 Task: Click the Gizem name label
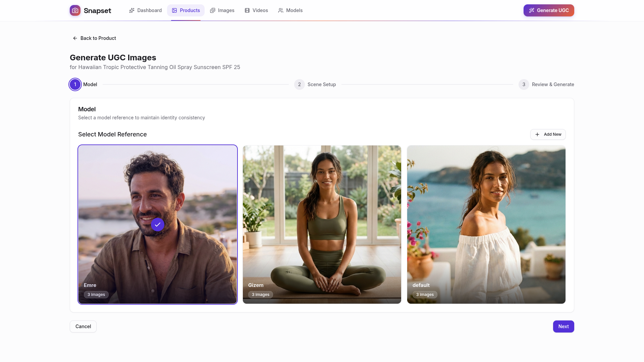tap(256, 285)
